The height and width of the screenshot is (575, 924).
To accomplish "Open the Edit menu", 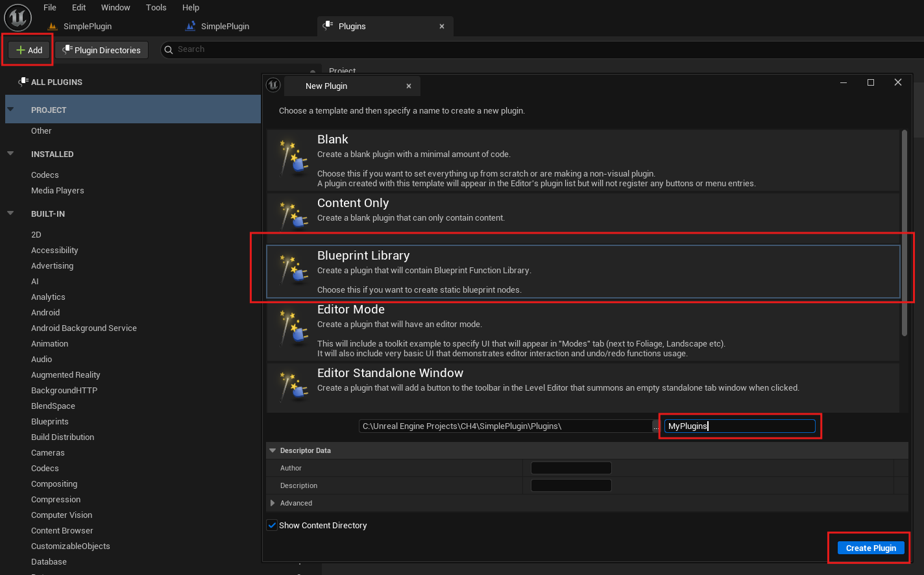I will pyautogui.click(x=79, y=7).
